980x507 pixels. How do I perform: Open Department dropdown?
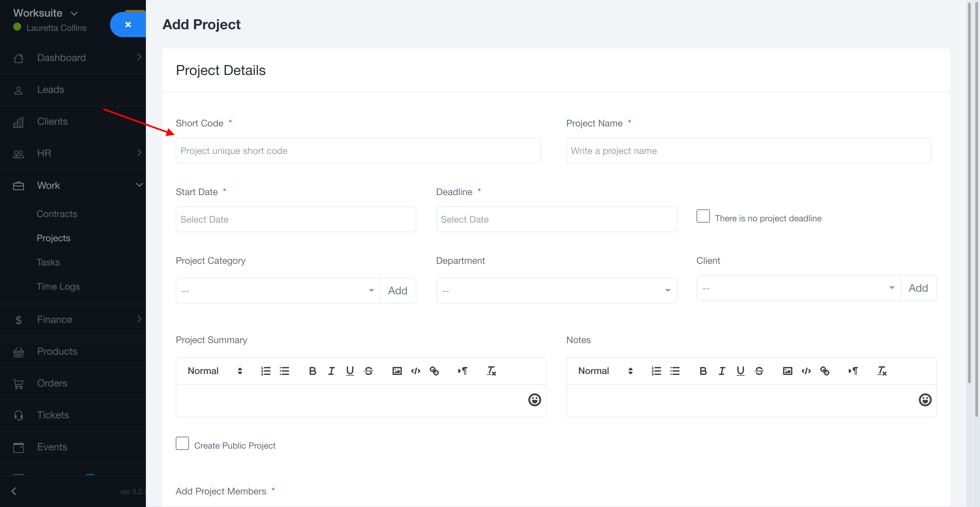click(x=556, y=290)
